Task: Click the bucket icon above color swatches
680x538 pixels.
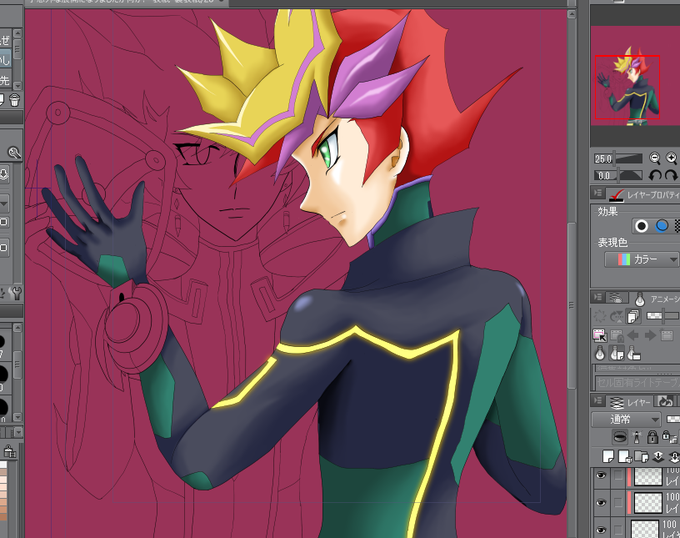Action: (9, 452)
